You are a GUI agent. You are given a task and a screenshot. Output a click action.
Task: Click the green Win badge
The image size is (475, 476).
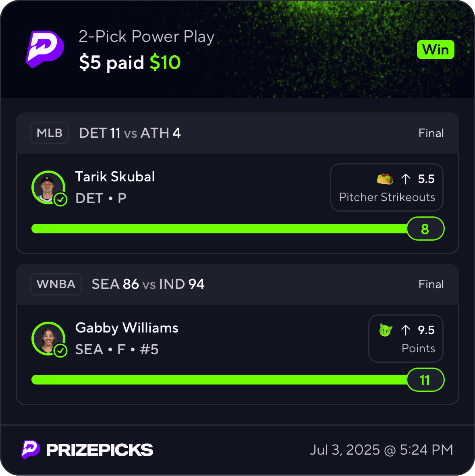pos(436,50)
